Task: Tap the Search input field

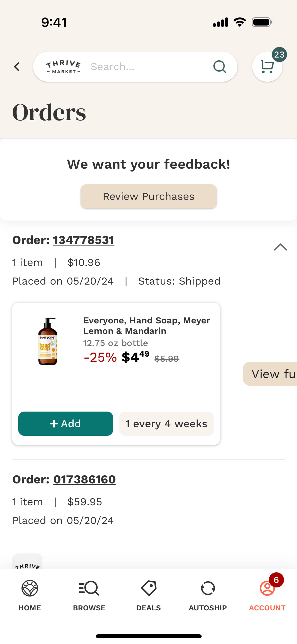Action: coord(148,67)
